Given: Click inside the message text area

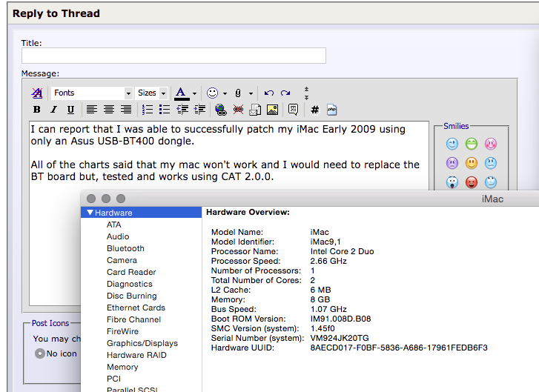Looking at the screenshot, I should (x=229, y=155).
